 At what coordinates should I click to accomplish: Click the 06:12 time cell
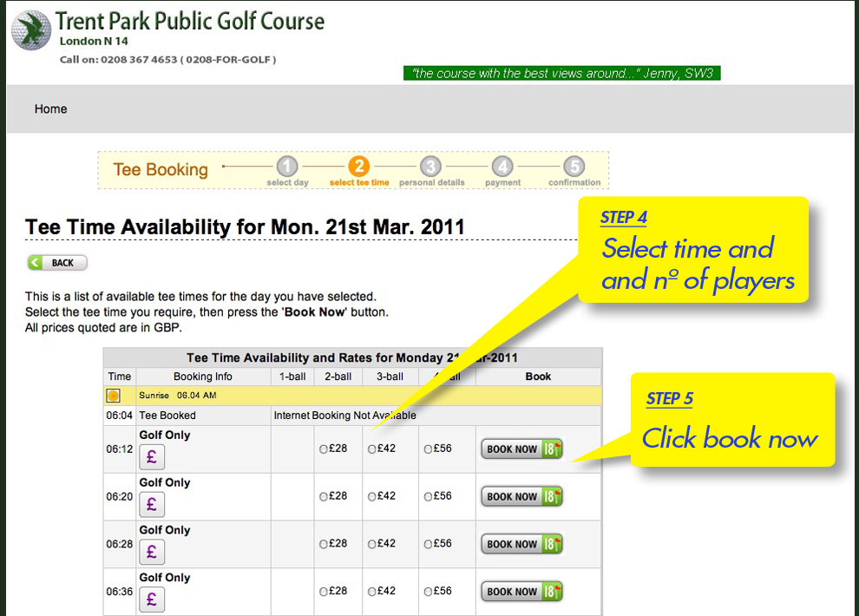[x=120, y=449]
